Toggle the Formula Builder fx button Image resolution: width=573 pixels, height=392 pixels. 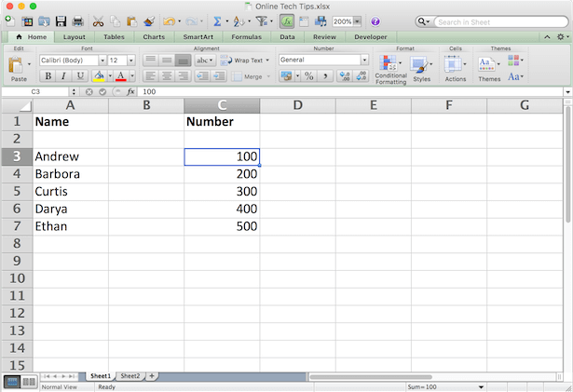(x=287, y=21)
